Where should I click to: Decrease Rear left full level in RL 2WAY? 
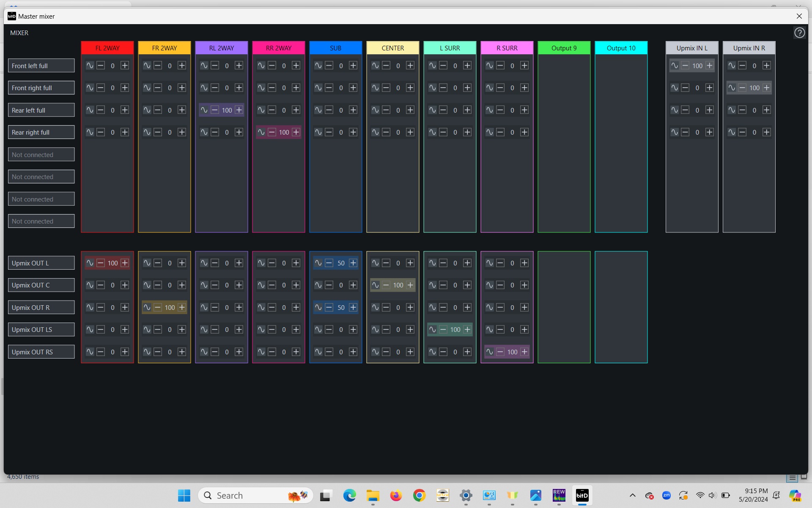215,110
